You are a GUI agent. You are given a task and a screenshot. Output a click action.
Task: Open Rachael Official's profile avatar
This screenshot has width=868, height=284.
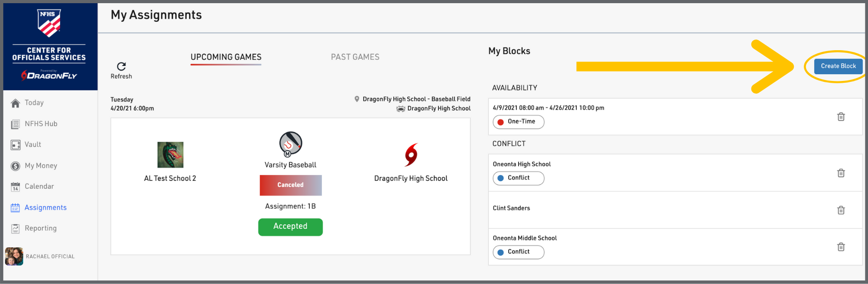tap(14, 256)
